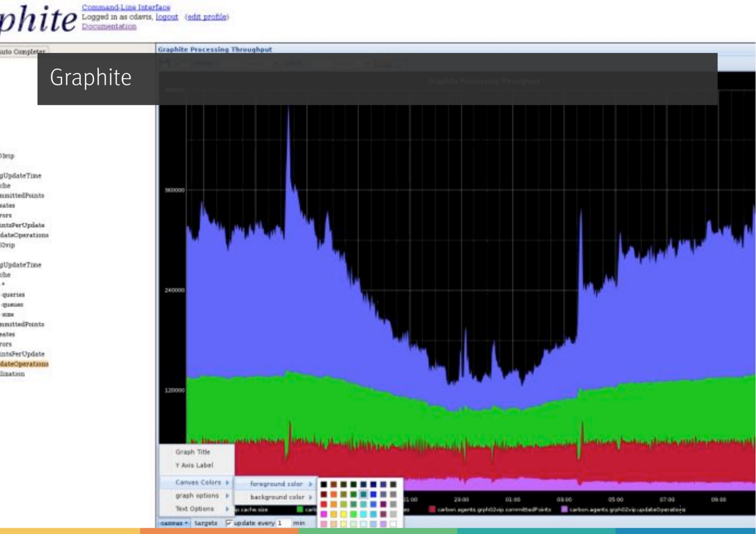The height and width of the screenshot is (534, 756).
Task: Pick the pure blue color swatch
Action: (373, 494)
